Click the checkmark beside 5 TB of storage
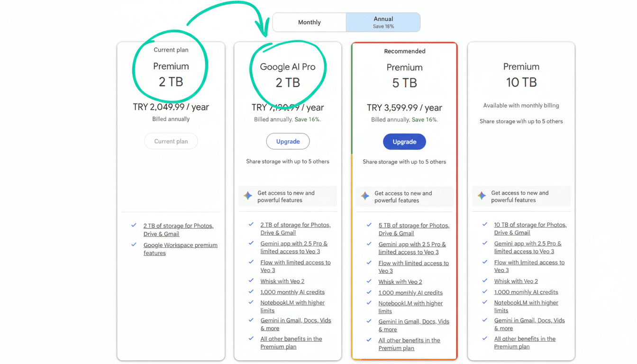The image size is (637, 364). [369, 226]
